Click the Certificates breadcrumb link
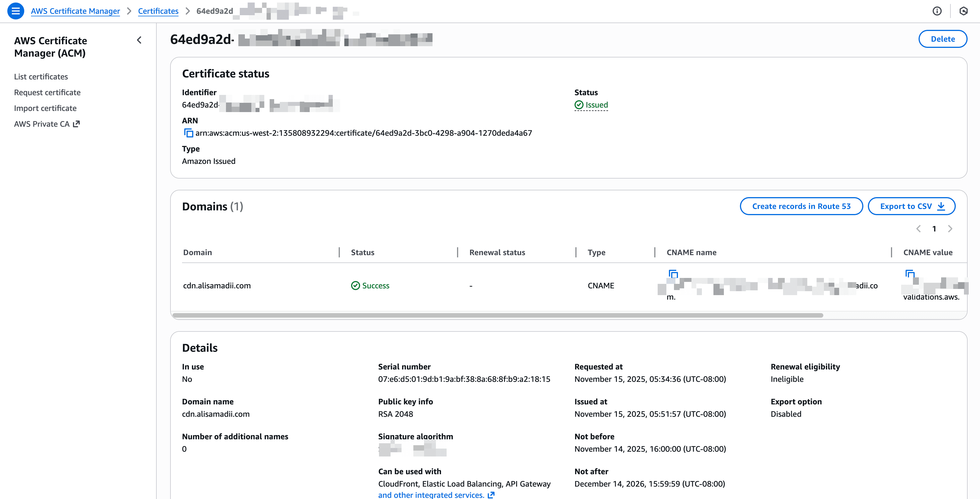Viewport: 980px width, 499px height. coord(158,11)
